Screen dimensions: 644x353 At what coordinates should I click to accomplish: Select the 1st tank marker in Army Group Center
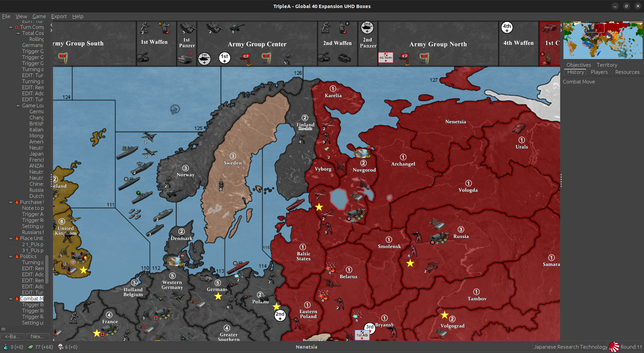pos(204,58)
